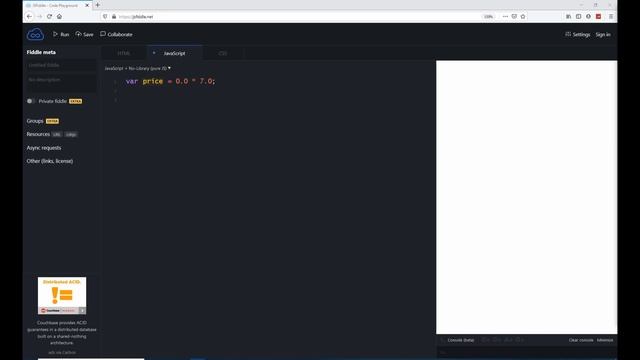640x360 pixels.
Task: Switch to the HTML tab
Action: click(124, 53)
